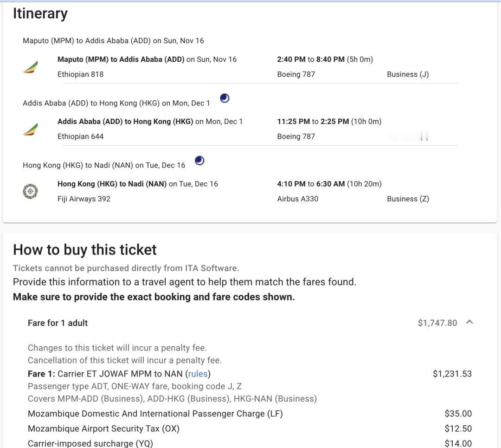Image resolution: width=501 pixels, height=448 pixels.
Task: Select the Business (Z) cabin label
Action: (x=408, y=199)
